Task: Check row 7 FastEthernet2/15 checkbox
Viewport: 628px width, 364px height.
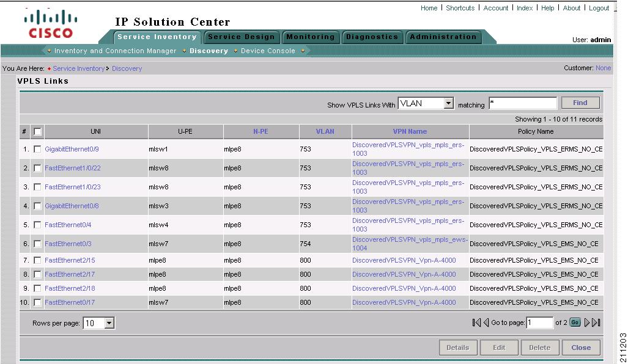Action: coord(37,260)
